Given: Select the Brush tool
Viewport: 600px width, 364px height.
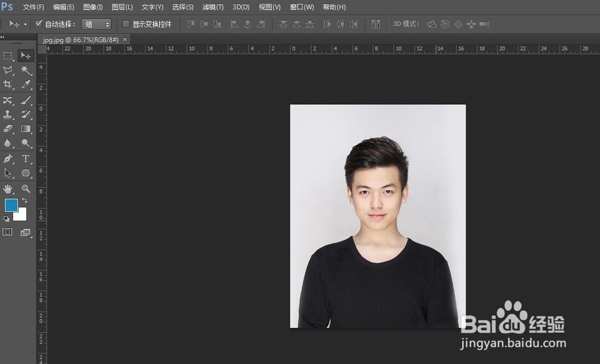Looking at the screenshot, I should 26,100.
